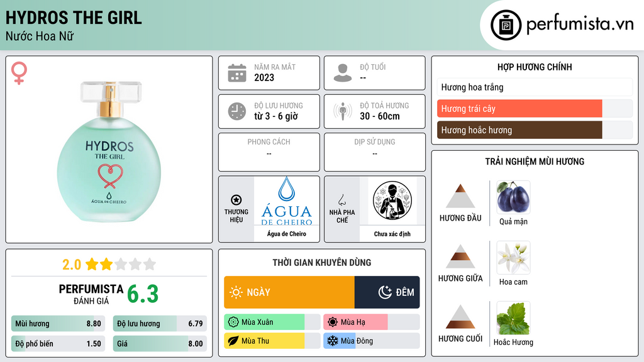Screen dimensions: 644x362
Task: Click the pink female gender symbol icon
Action: click(19, 73)
